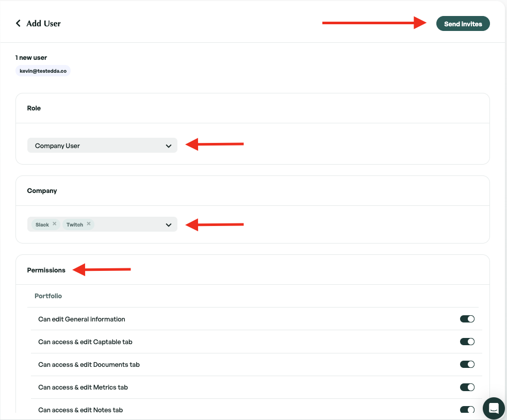The width and height of the screenshot is (507, 420).
Task: Open the Company User role dropdown
Action: click(102, 146)
